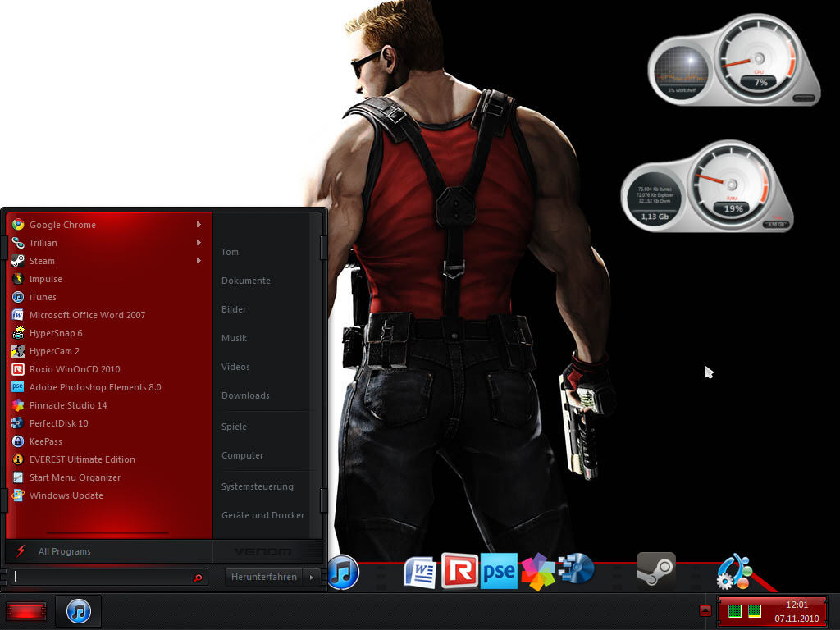Show hidden tray icons
840x630 pixels.
tap(705, 610)
